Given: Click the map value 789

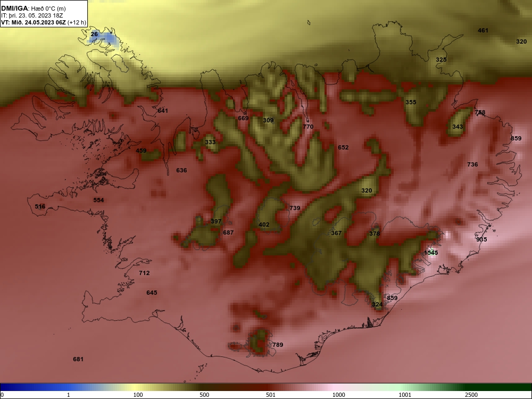Looking at the screenshot, I should 278,345.
